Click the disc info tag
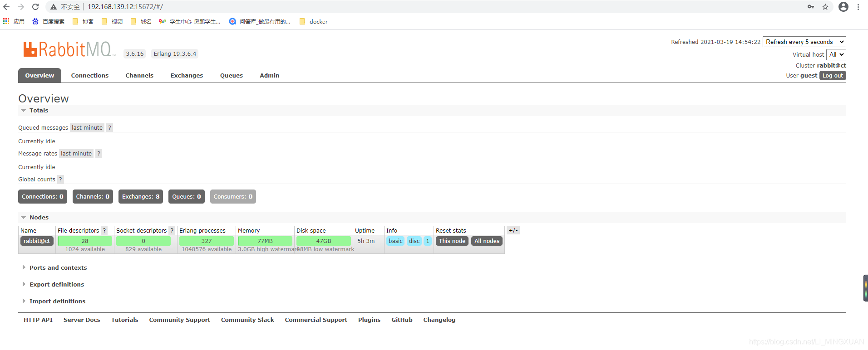Viewport: 868px width, 350px height. [414, 241]
